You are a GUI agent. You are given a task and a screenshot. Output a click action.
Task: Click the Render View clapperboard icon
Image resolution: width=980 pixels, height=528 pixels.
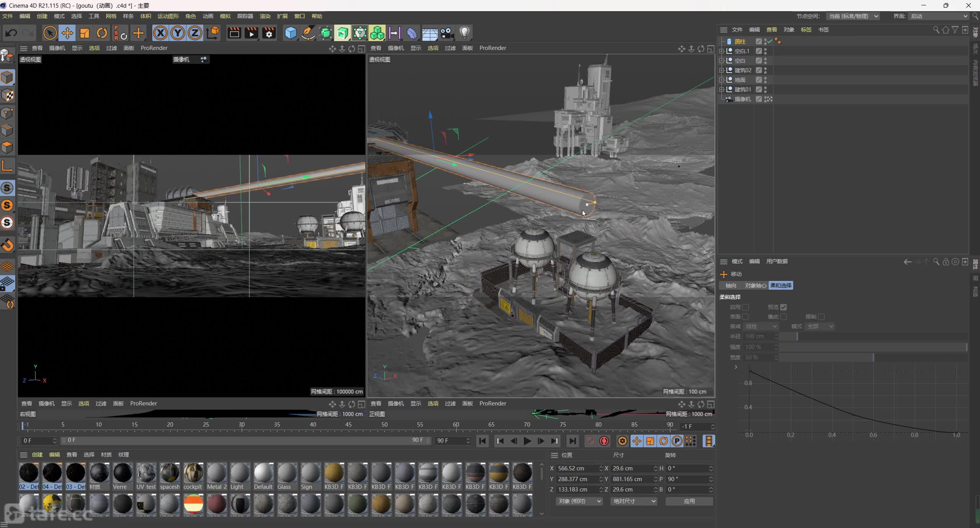tap(234, 33)
